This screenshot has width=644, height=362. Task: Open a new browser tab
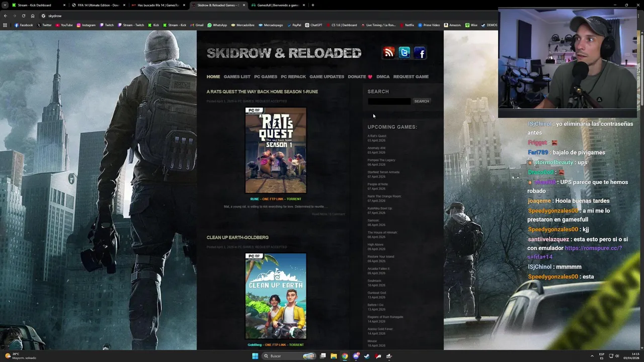[x=312, y=5]
